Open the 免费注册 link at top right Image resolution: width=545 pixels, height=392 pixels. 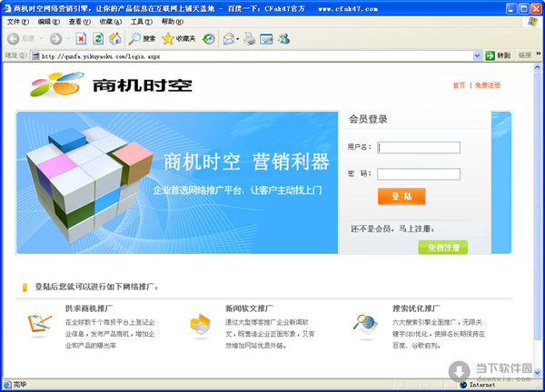(x=488, y=85)
